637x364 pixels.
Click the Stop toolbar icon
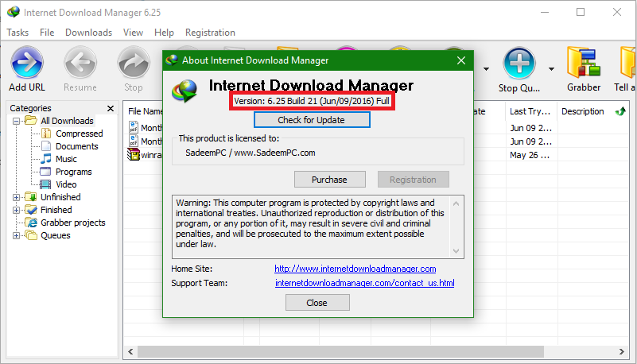(x=134, y=63)
